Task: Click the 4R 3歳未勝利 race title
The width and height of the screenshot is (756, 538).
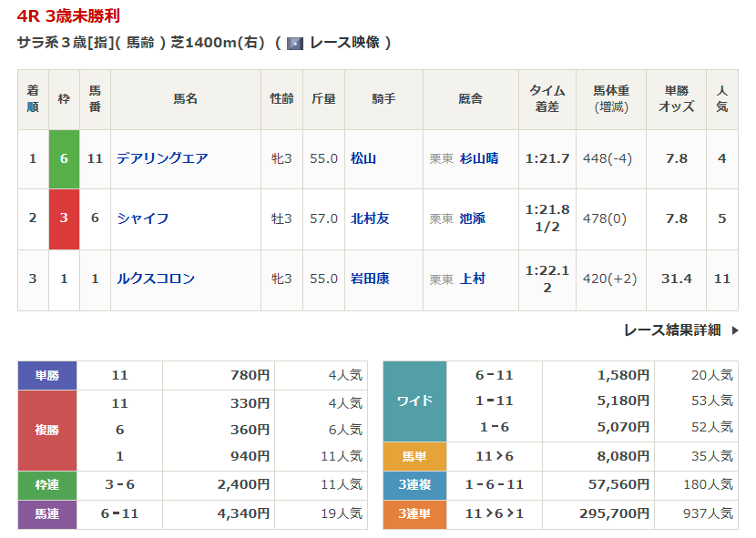Action: [x=68, y=16]
